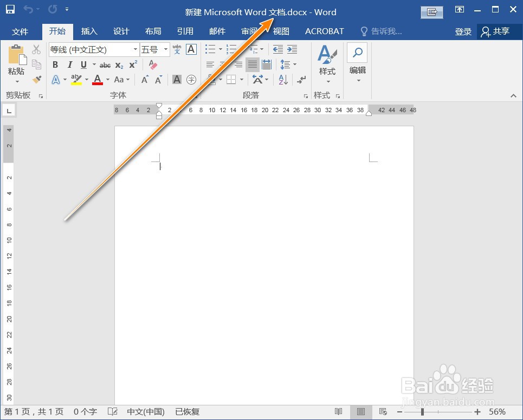The width and height of the screenshot is (523, 420).
Task: Switch to the Design (设计) tab
Action: coord(121,31)
